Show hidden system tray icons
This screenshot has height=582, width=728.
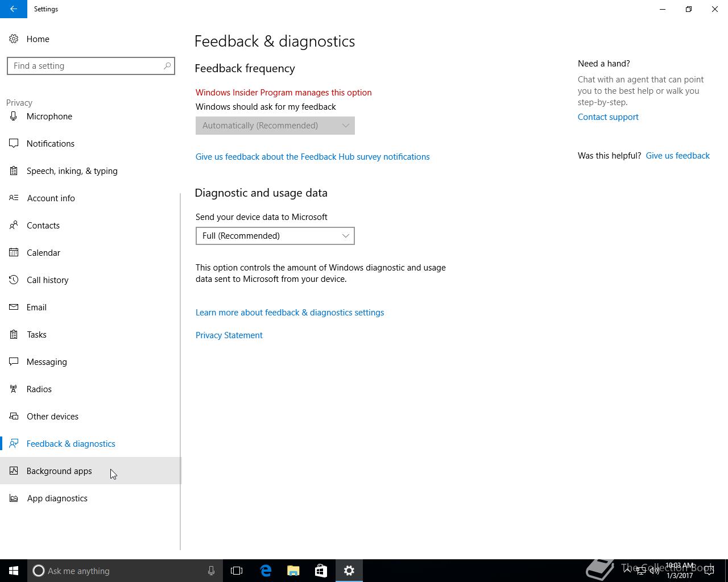point(627,571)
